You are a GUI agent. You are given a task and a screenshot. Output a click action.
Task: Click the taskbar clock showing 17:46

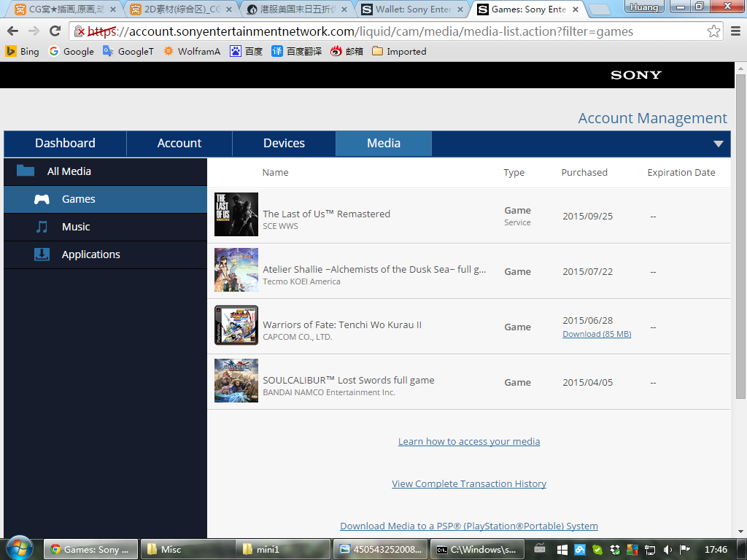tap(716, 550)
